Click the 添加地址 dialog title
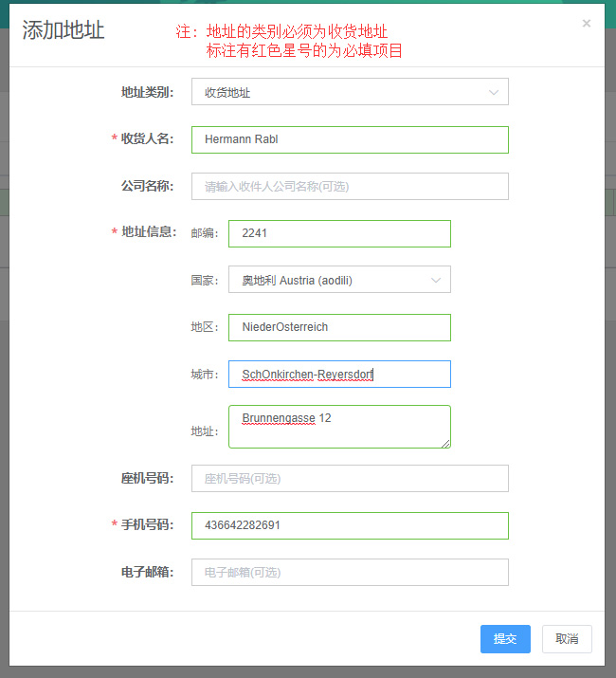Viewport: 616px width, 678px height. coord(63,30)
